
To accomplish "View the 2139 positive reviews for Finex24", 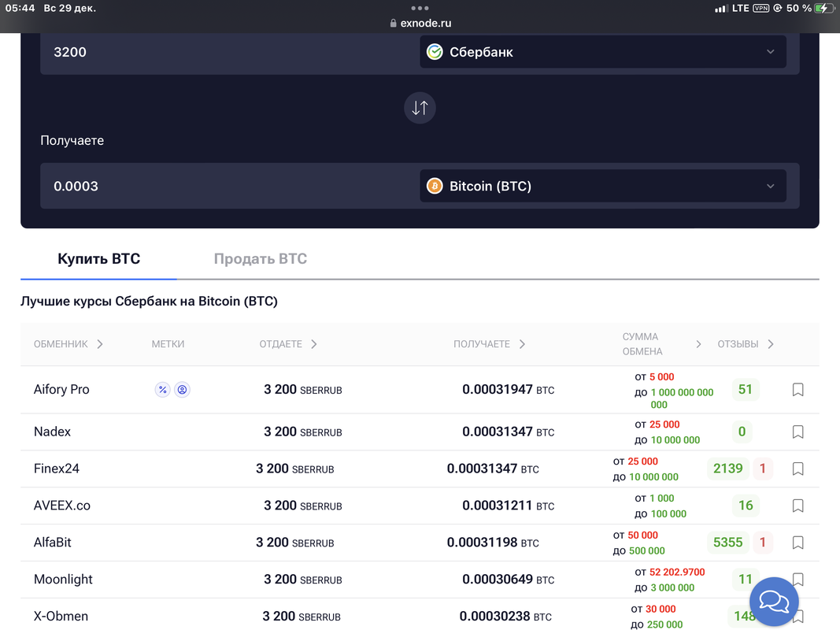I will point(727,469).
